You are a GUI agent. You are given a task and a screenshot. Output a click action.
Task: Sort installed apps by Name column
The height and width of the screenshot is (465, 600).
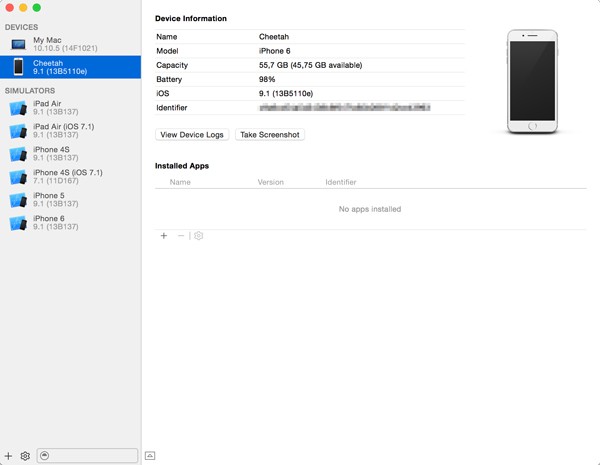[180, 182]
